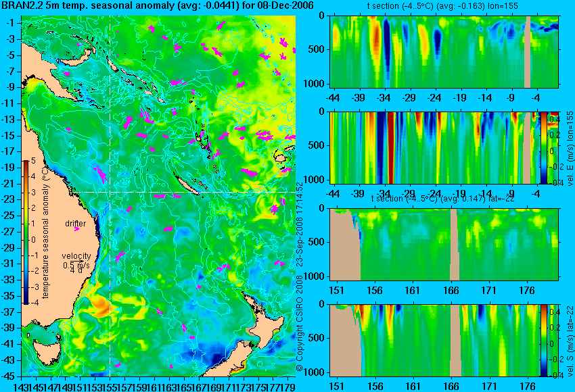Click the '23-Sep-2008 17:14:52' timestamp text

(300, 224)
